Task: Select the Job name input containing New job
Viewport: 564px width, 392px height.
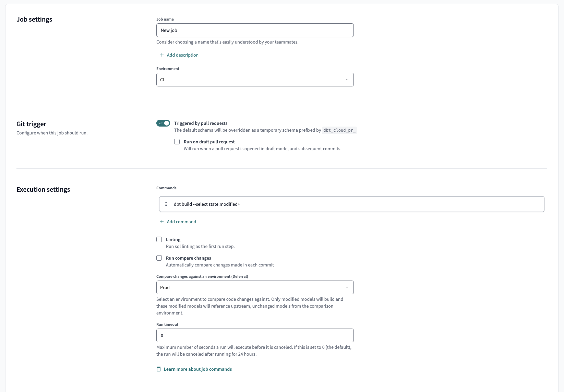Action: point(254,30)
